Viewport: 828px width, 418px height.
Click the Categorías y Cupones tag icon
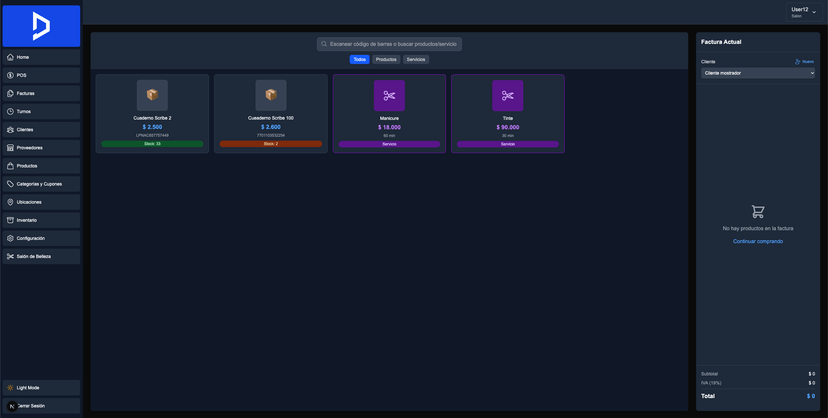tap(10, 184)
